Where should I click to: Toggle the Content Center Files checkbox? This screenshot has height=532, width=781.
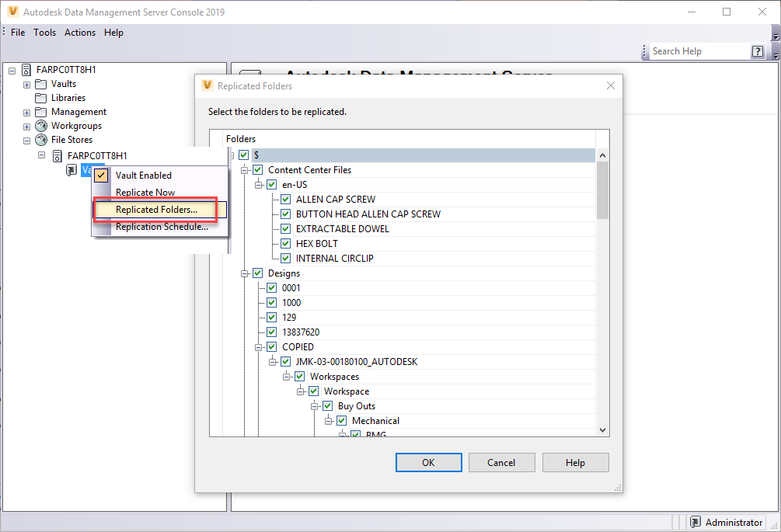point(257,169)
